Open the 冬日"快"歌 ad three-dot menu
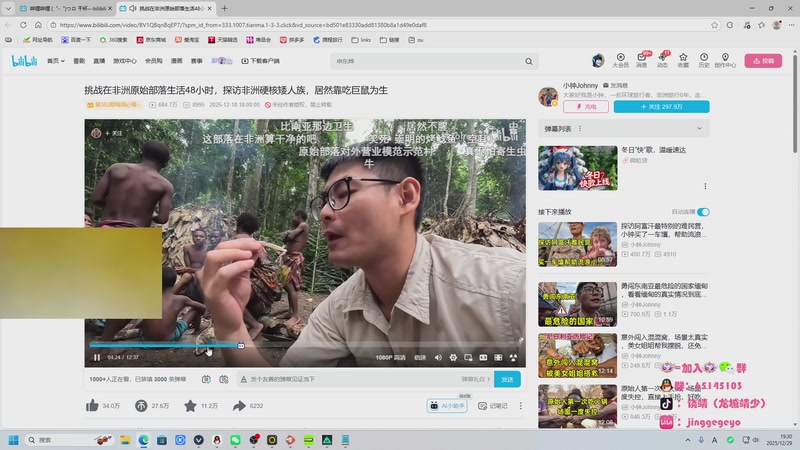The width and height of the screenshot is (800, 450). click(x=705, y=186)
